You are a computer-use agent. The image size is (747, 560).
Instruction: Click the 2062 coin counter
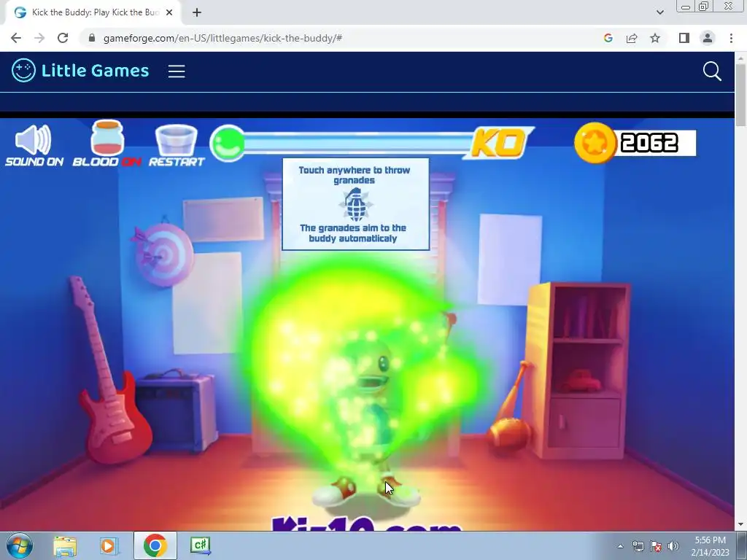pyautogui.click(x=649, y=143)
